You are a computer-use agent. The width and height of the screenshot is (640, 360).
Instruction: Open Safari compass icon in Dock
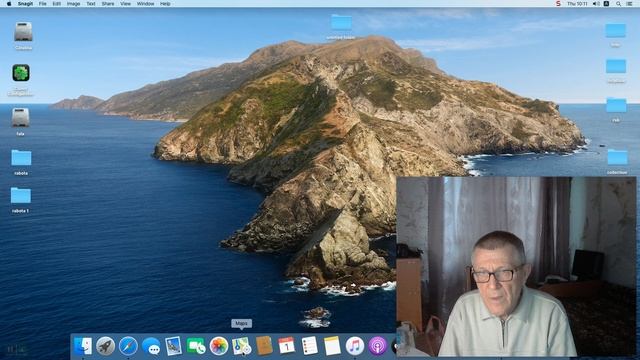pyautogui.click(x=128, y=346)
